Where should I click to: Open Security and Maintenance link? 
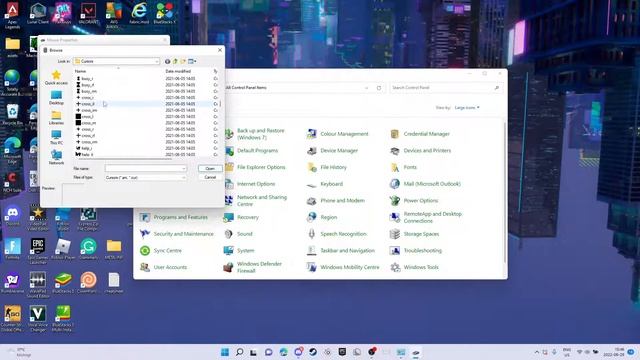point(183,234)
